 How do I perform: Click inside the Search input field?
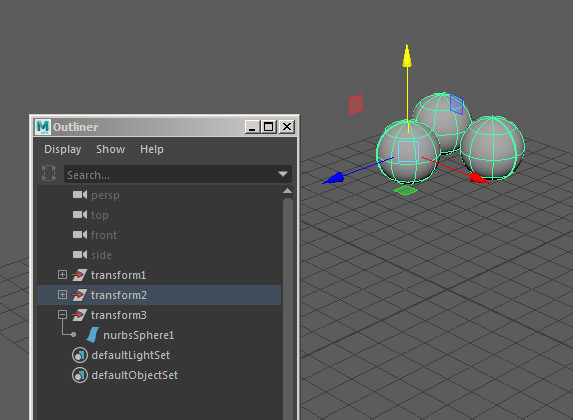(170, 174)
